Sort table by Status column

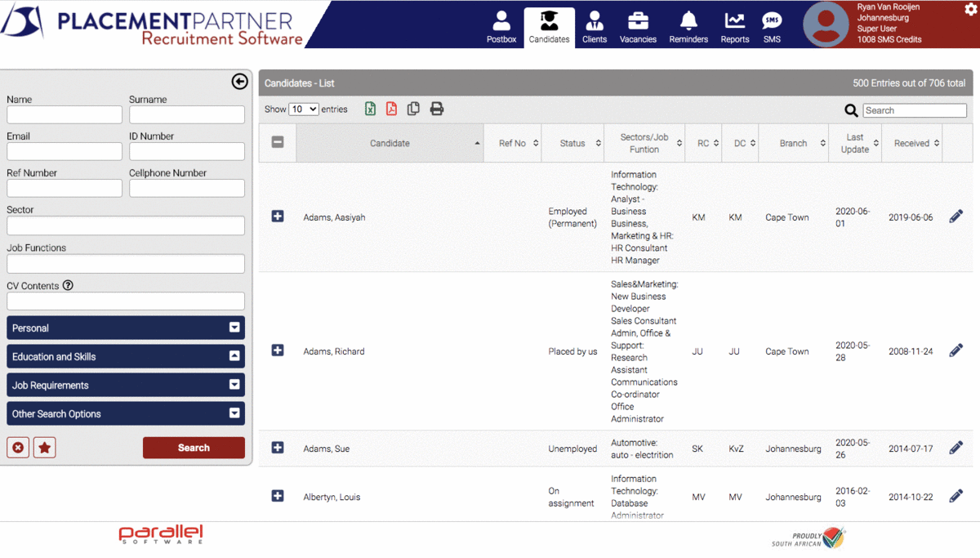(x=572, y=143)
